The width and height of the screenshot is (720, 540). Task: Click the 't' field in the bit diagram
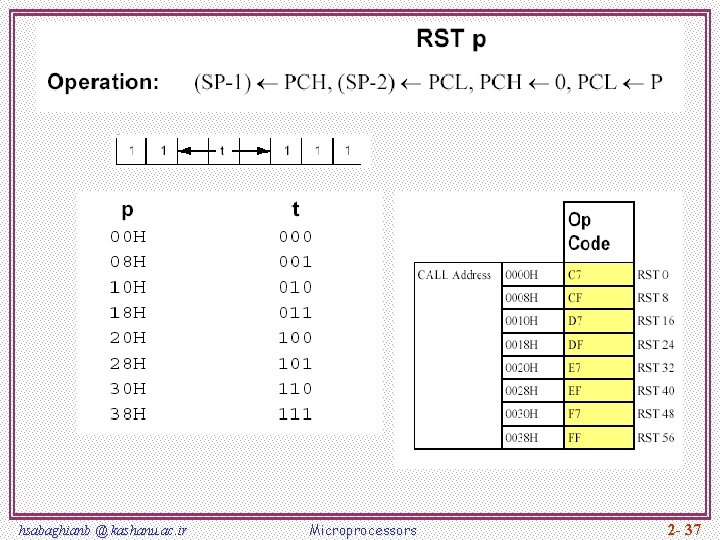224,151
